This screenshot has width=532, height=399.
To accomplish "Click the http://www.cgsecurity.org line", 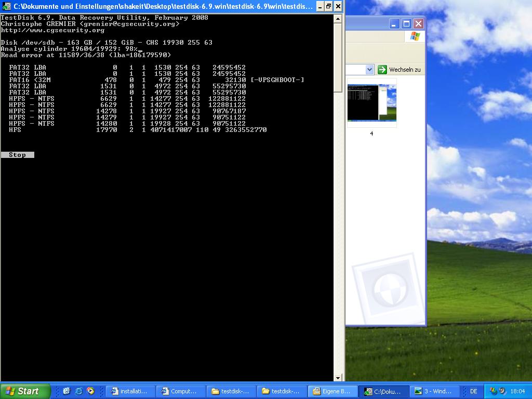I will 52,30.
